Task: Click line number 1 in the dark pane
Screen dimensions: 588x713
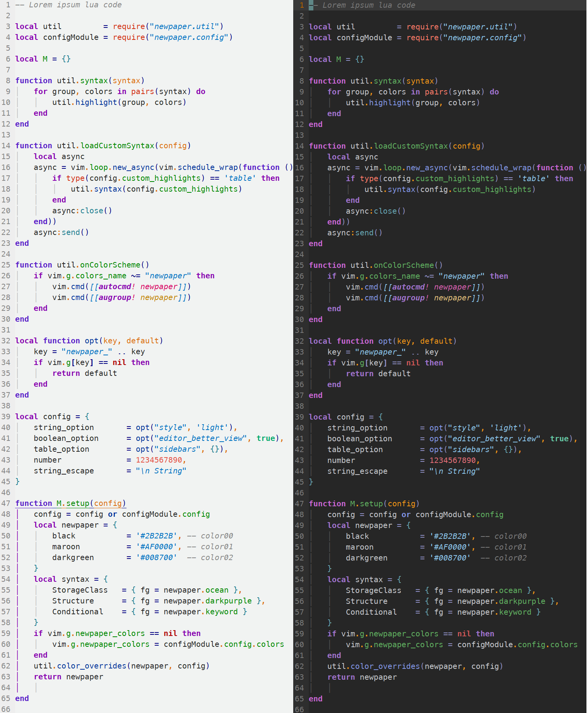Action: point(302,5)
